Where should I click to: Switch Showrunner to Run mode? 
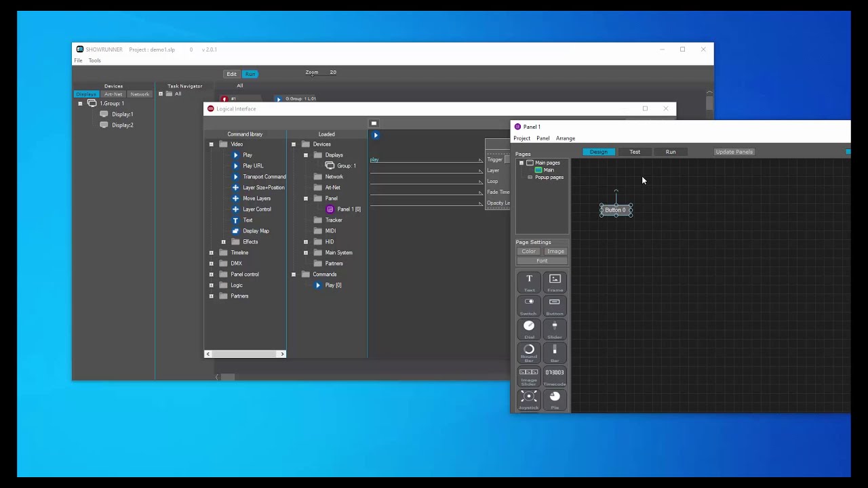point(250,74)
